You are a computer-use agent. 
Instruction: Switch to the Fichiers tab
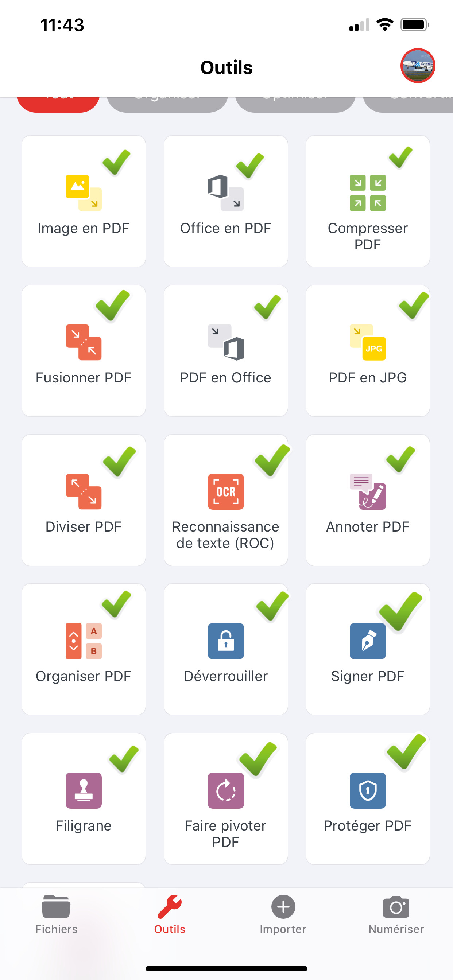pyautogui.click(x=56, y=914)
